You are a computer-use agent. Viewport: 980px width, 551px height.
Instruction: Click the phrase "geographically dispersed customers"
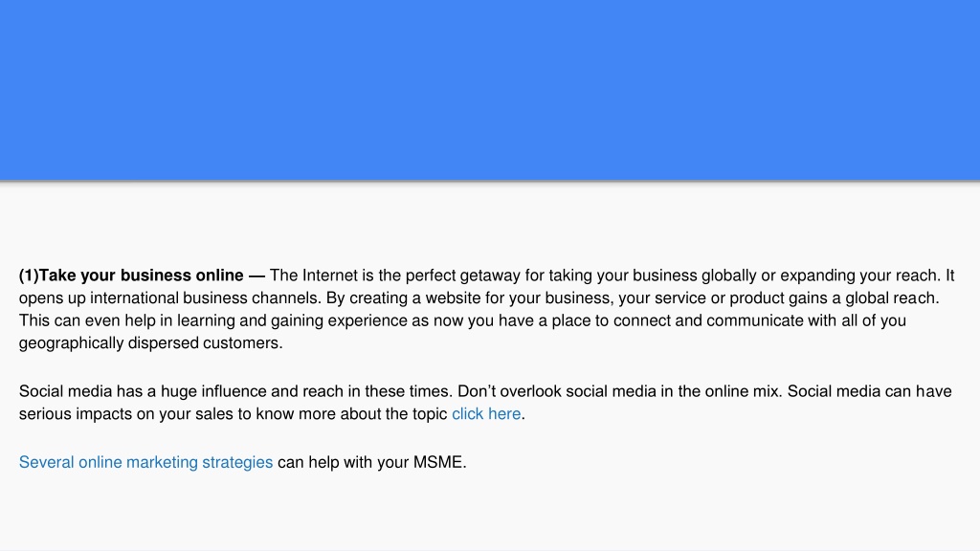click(x=150, y=343)
